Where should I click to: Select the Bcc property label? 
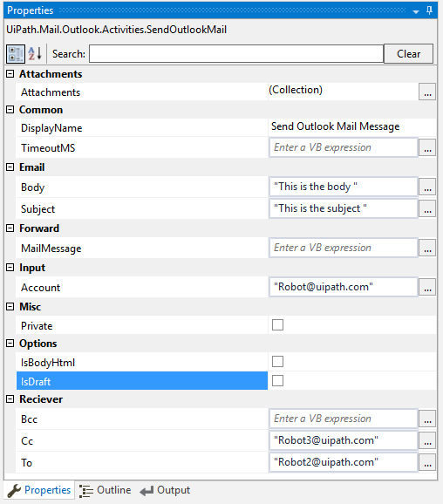pyautogui.click(x=30, y=419)
